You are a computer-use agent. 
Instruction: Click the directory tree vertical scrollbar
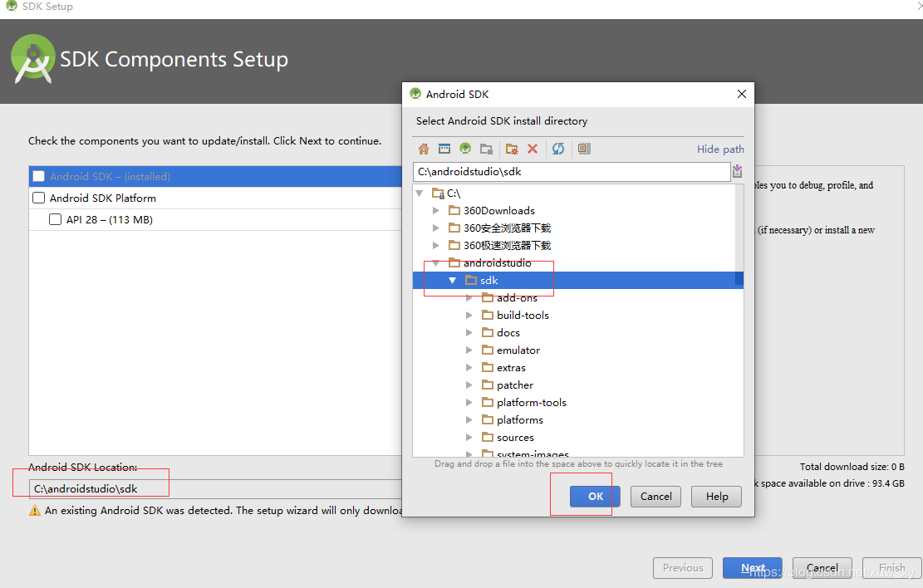[x=739, y=321]
